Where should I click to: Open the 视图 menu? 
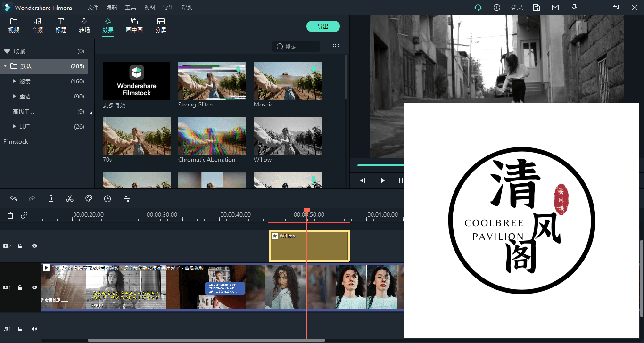tap(149, 8)
